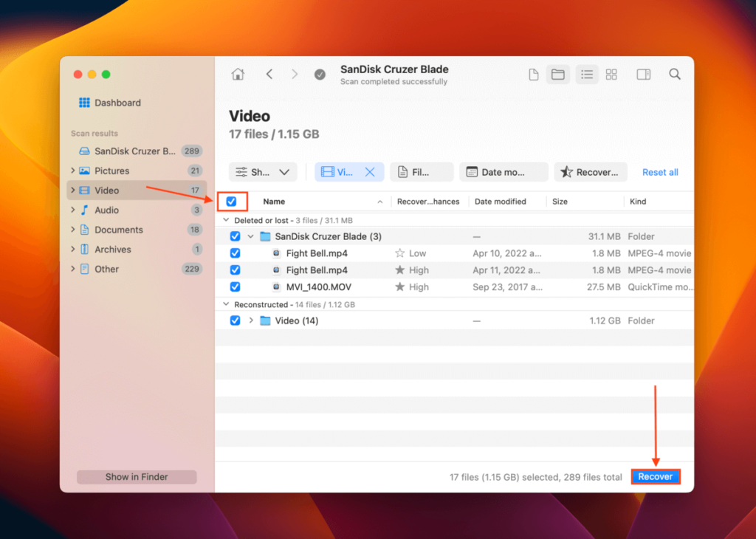The height and width of the screenshot is (539, 756).
Task: Collapse SanDisk Cruzer Blade (3) folder
Action: [x=251, y=236]
